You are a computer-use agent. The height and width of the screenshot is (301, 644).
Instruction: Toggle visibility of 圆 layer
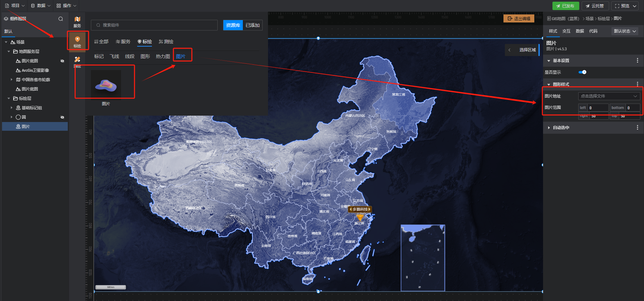click(62, 117)
